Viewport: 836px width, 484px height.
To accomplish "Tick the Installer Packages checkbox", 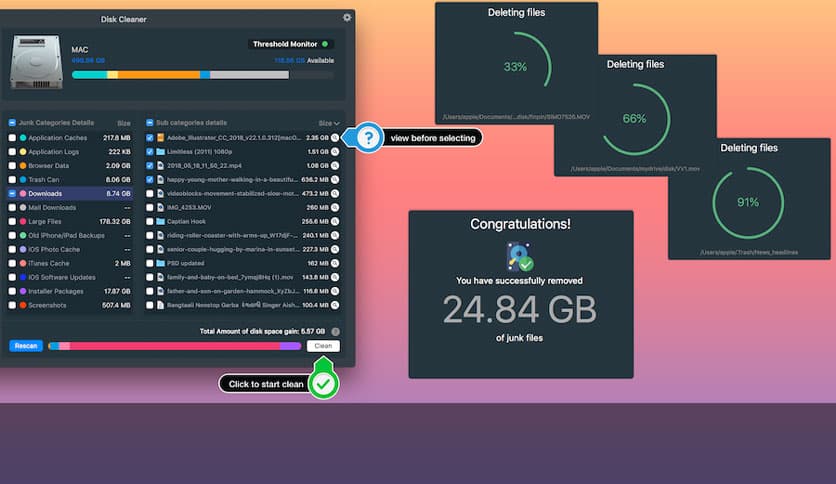I will coord(12,291).
